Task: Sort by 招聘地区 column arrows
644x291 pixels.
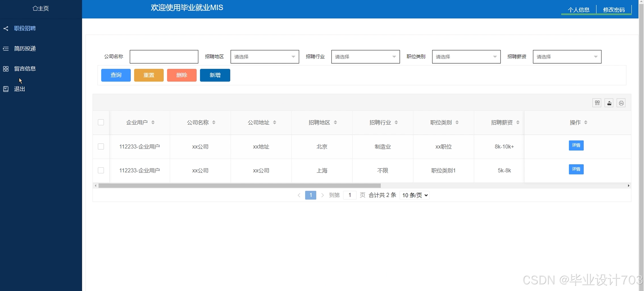Action: [335, 122]
